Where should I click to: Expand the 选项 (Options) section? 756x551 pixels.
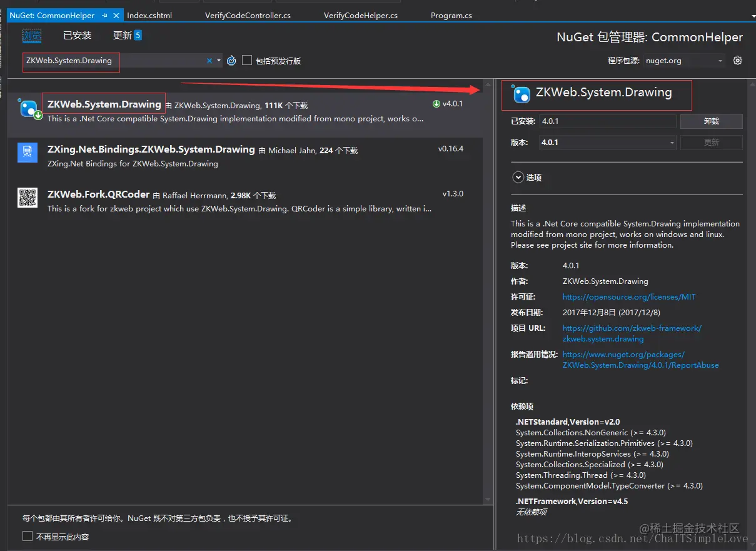[x=518, y=178]
